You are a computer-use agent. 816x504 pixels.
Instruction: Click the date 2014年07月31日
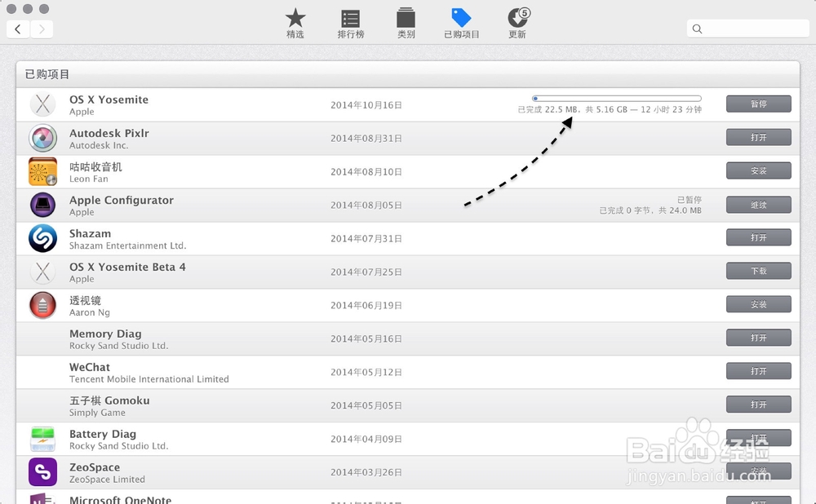coord(366,239)
